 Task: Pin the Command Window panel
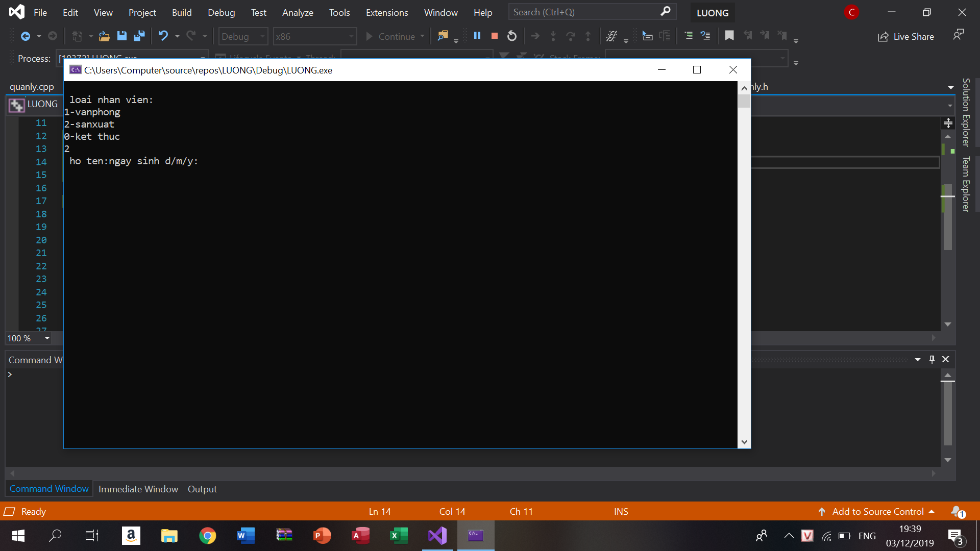[x=932, y=359]
